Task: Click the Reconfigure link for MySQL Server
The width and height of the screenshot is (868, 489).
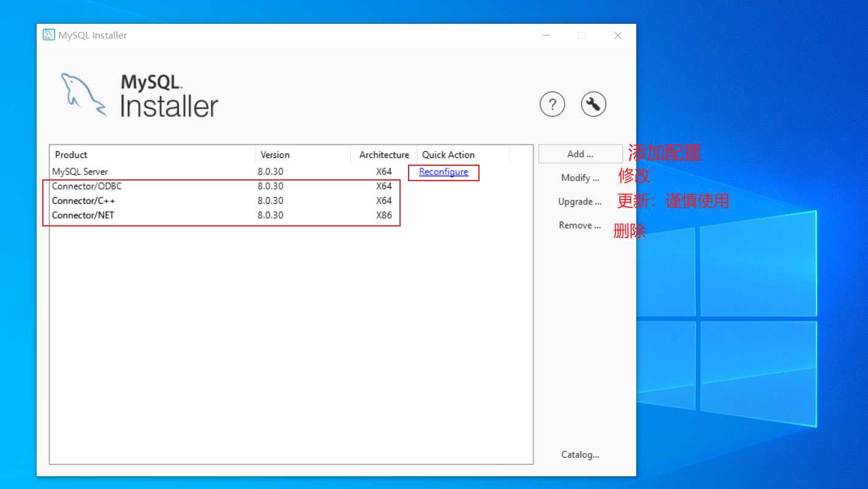Action: tap(443, 172)
